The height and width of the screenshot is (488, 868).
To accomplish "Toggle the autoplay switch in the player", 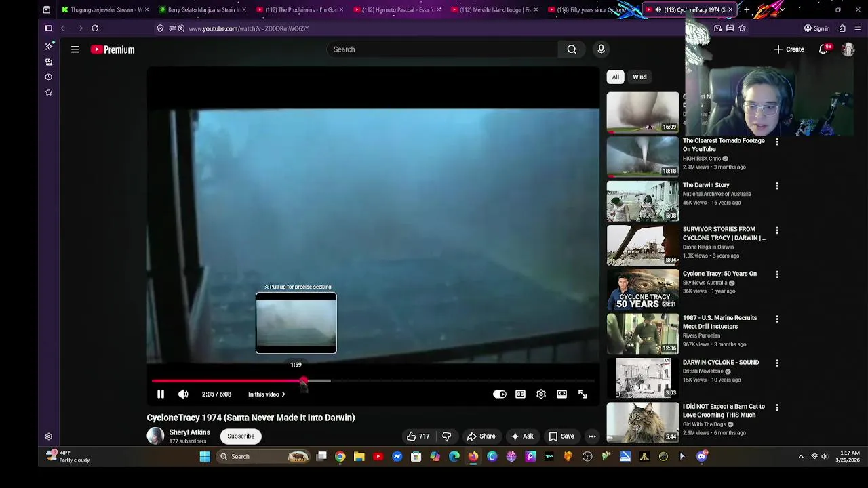I will point(500,394).
